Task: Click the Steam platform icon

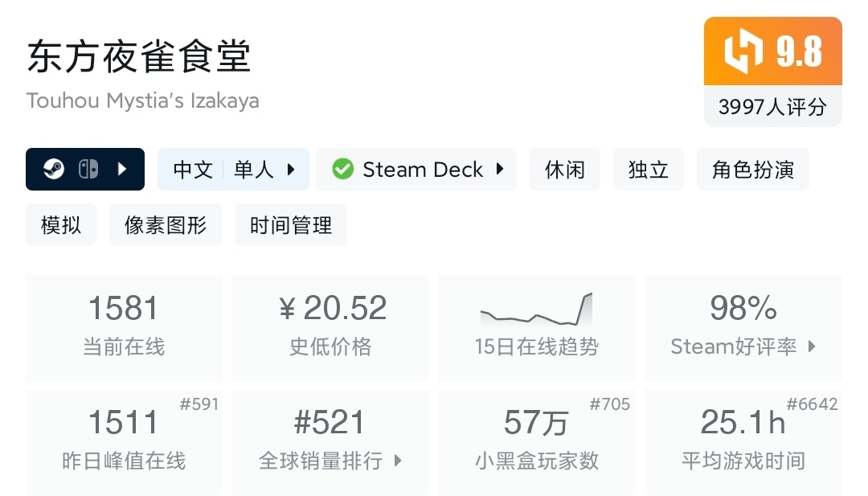Action: tap(54, 170)
